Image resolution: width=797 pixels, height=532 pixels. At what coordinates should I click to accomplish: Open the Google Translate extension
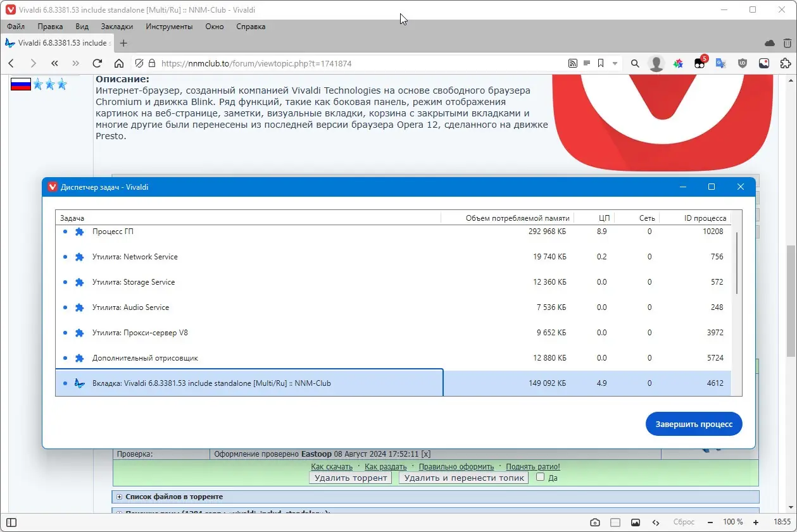coord(721,63)
